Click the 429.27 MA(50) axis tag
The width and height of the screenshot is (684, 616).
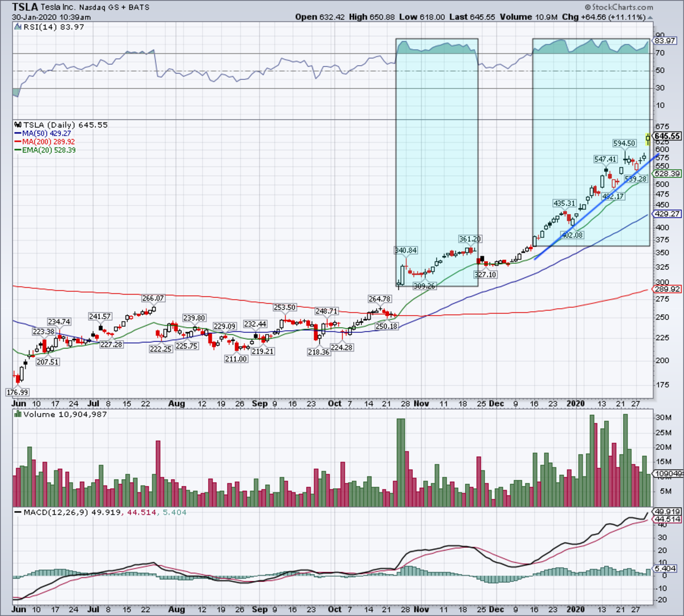(x=667, y=214)
